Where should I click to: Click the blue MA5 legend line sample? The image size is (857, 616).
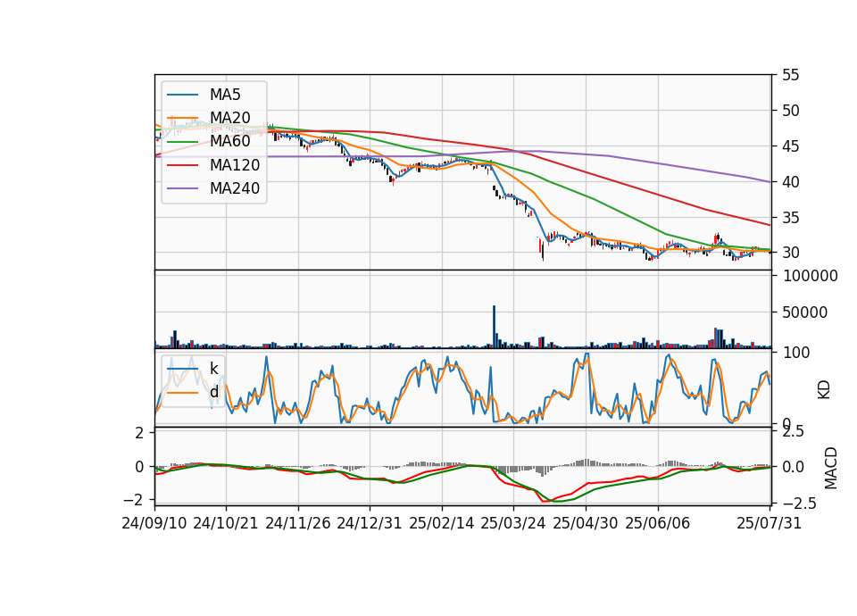(182, 96)
